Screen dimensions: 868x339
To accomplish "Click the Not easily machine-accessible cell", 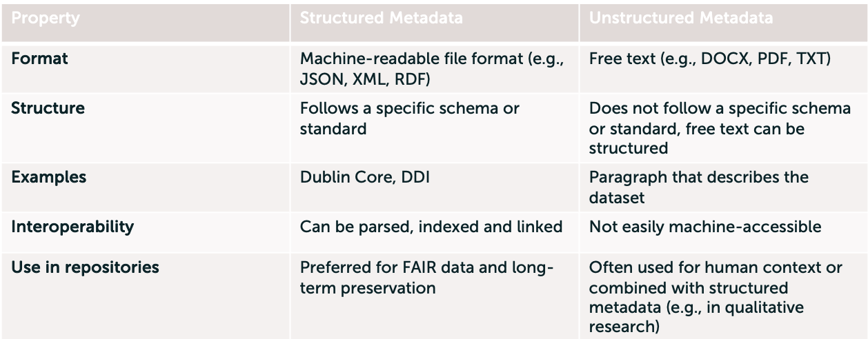I will pos(704,227).
